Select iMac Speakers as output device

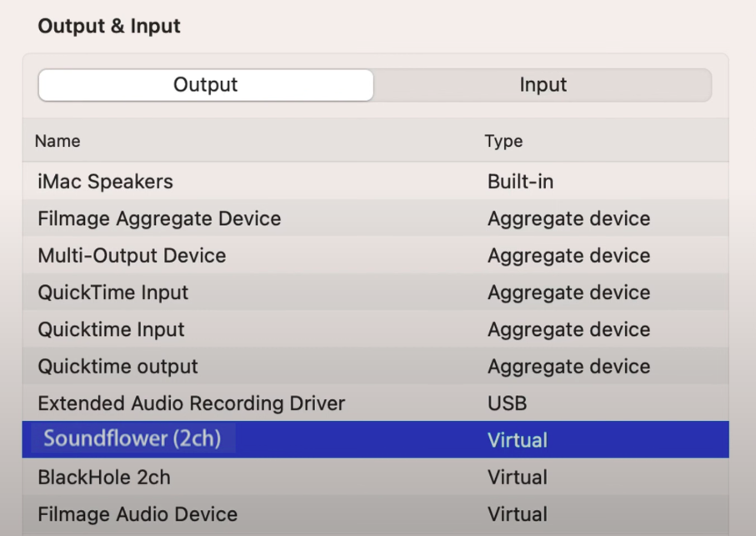coord(105,182)
